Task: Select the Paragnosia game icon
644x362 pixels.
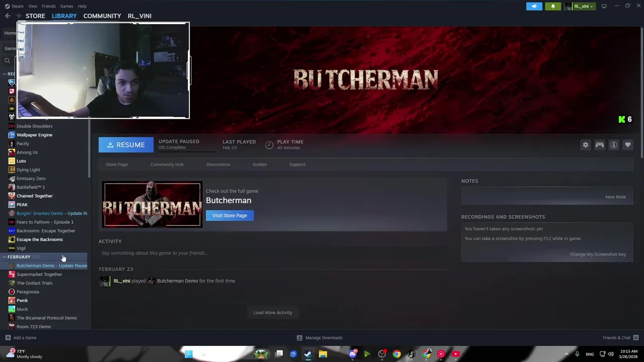Action: [x=12, y=292]
